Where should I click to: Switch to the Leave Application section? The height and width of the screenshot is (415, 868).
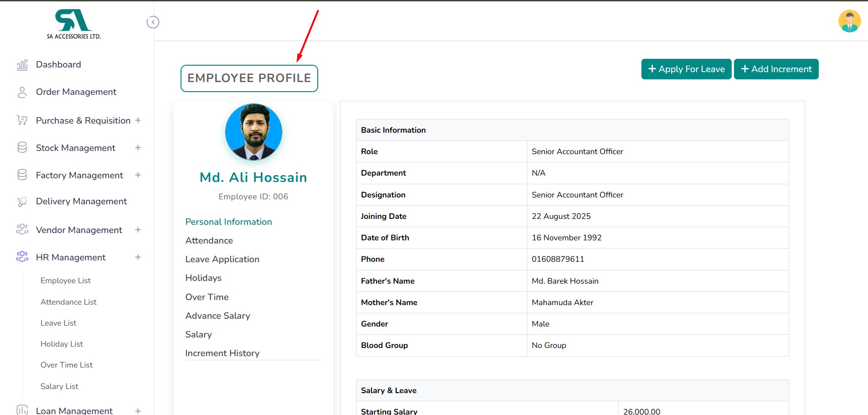222,259
